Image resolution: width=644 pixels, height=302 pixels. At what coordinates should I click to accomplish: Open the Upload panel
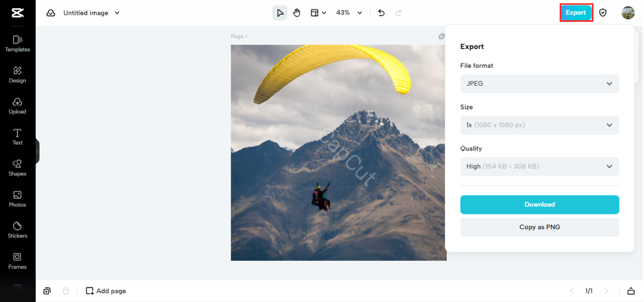[x=18, y=106]
